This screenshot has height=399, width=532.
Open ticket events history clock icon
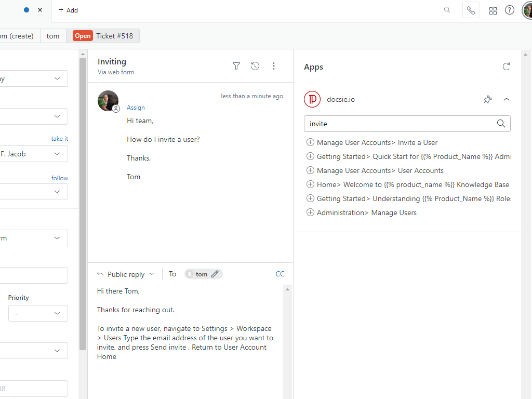point(255,66)
